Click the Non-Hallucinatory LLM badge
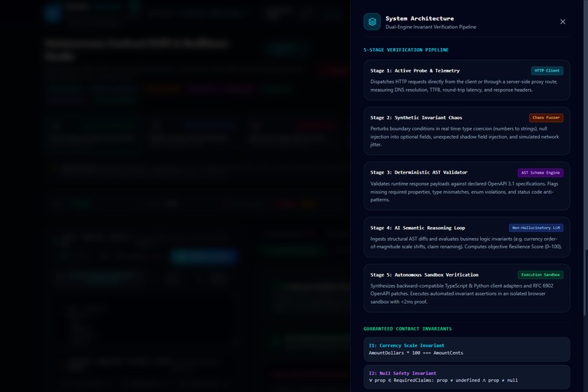The height and width of the screenshot is (392, 588). (536, 228)
